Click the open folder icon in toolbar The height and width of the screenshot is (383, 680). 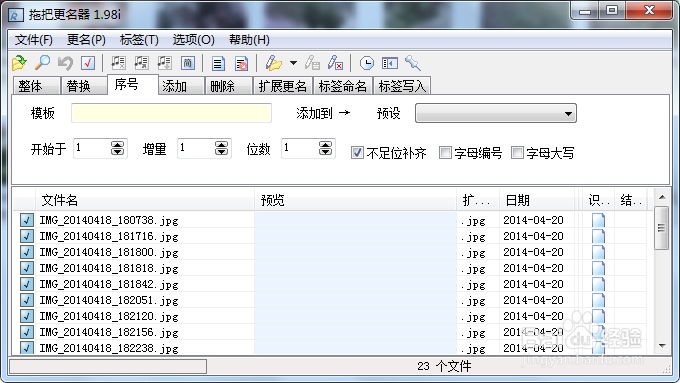[x=19, y=63]
